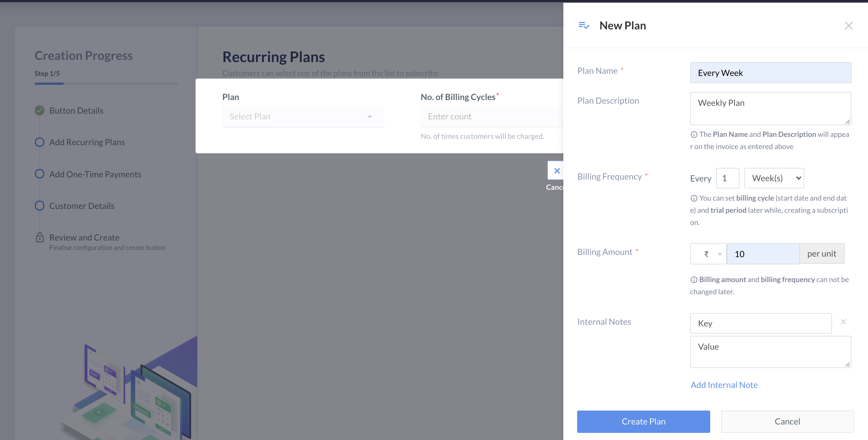Click the rupee currency symbol in Billing Amount
Screen dimensions: 868x440
click(706, 254)
